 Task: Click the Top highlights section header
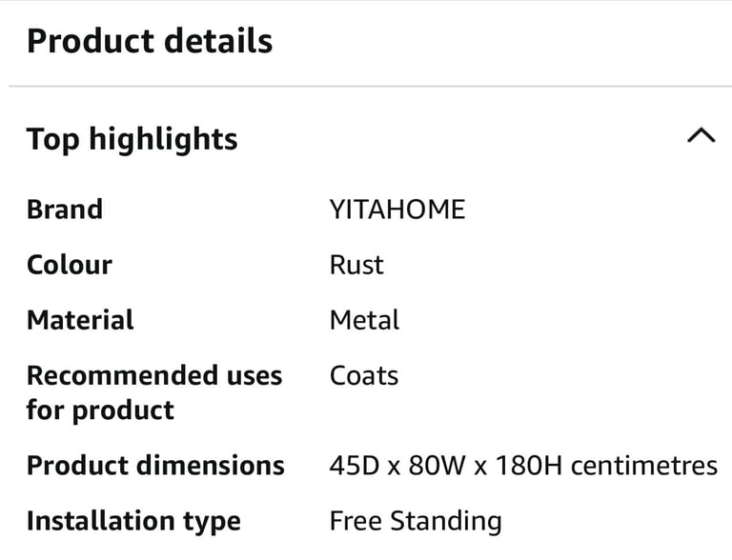(132, 139)
